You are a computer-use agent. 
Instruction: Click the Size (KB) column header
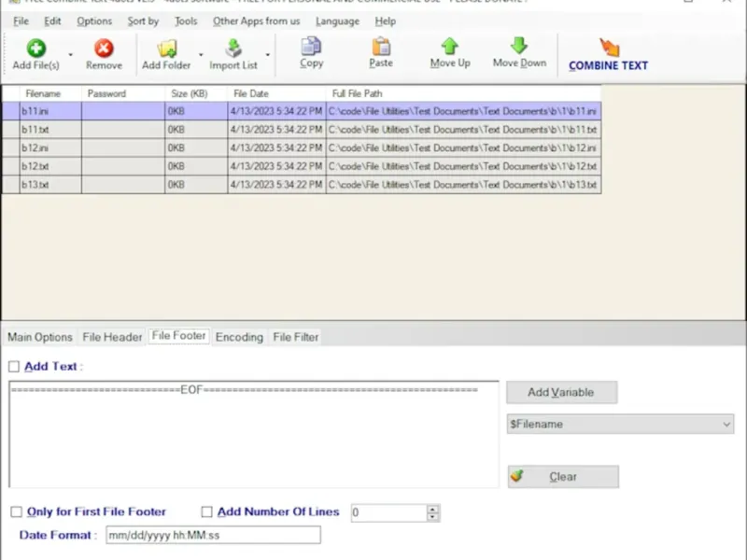click(x=196, y=93)
